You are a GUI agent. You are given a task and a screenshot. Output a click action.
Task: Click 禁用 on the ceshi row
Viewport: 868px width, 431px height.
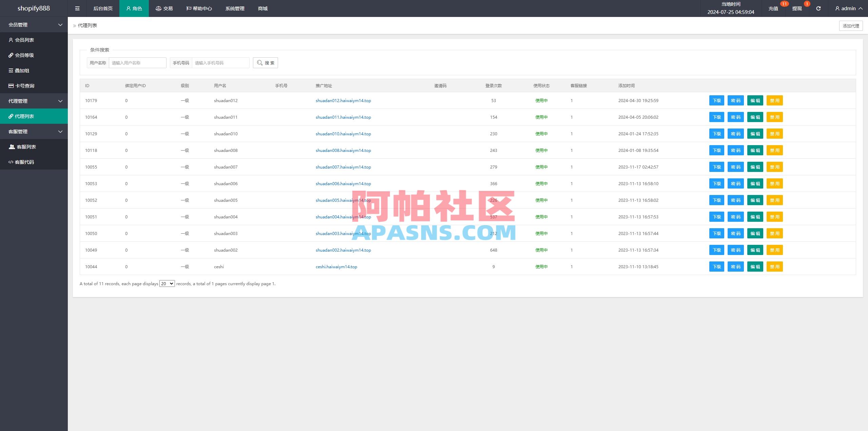point(775,267)
